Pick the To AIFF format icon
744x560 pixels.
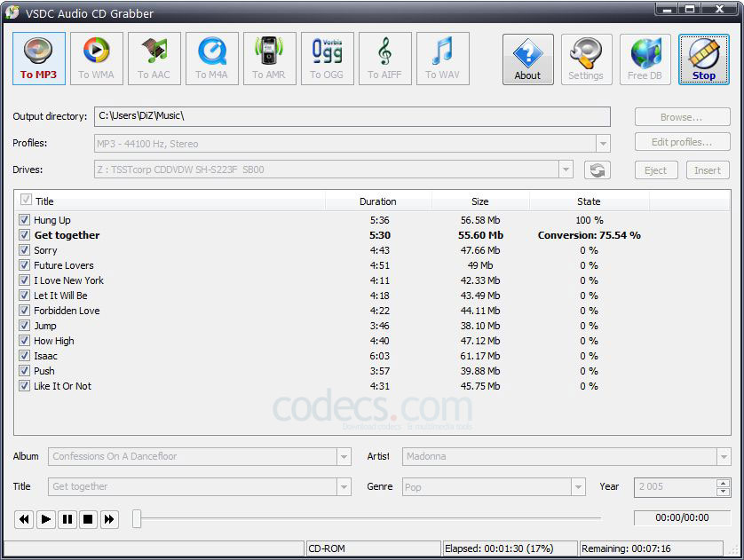(x=384, y=59)
